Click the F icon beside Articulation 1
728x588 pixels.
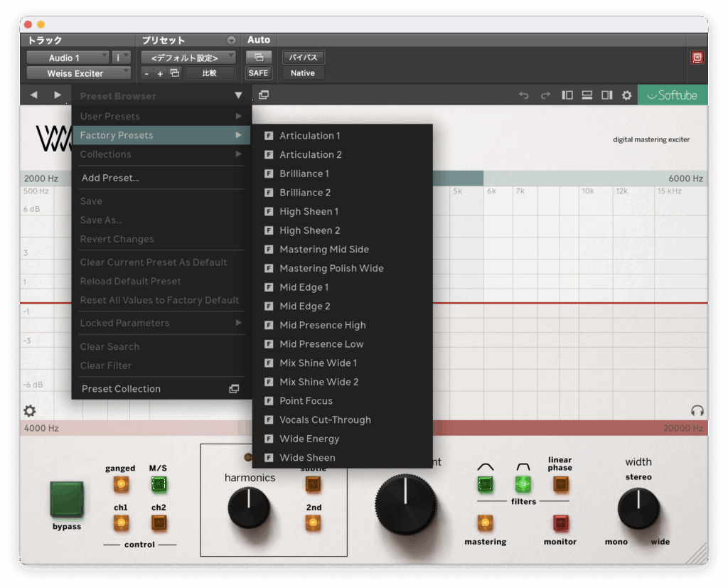(x=269, y=136)
